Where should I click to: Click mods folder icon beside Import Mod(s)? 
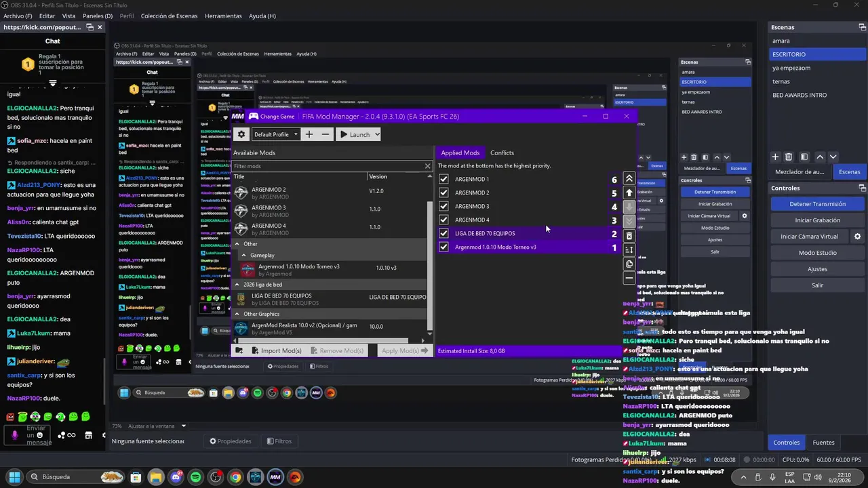pos(239,350)
